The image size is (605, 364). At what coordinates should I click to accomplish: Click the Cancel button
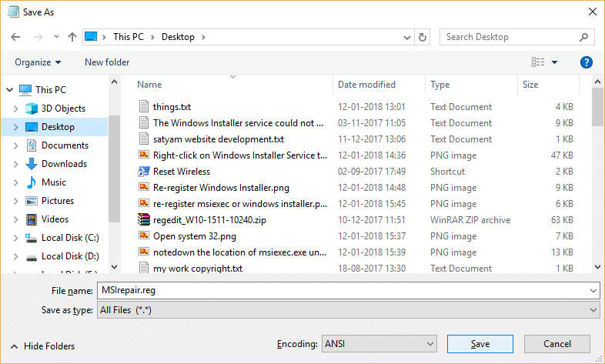pos(557,344)
